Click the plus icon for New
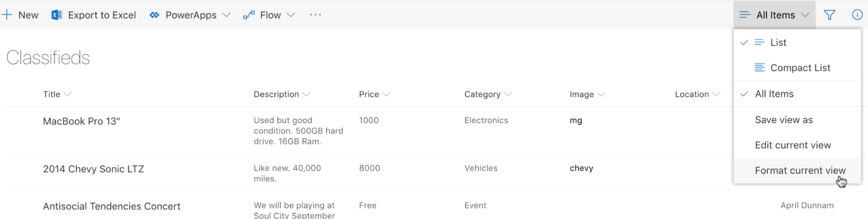This screenshot has width=868, height=219. [7, 15]
